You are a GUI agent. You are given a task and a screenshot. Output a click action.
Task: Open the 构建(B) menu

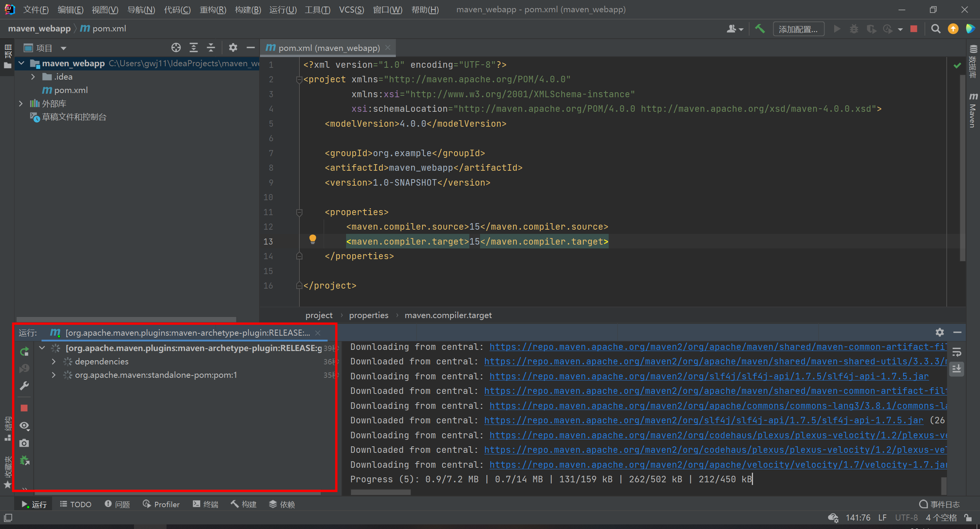[248, 10]
